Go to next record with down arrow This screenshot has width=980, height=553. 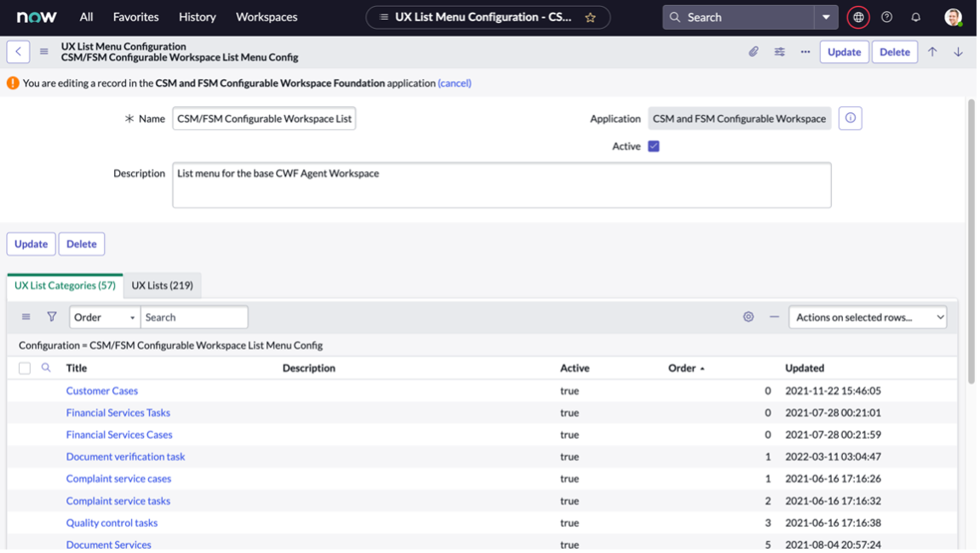pos(958,52)
